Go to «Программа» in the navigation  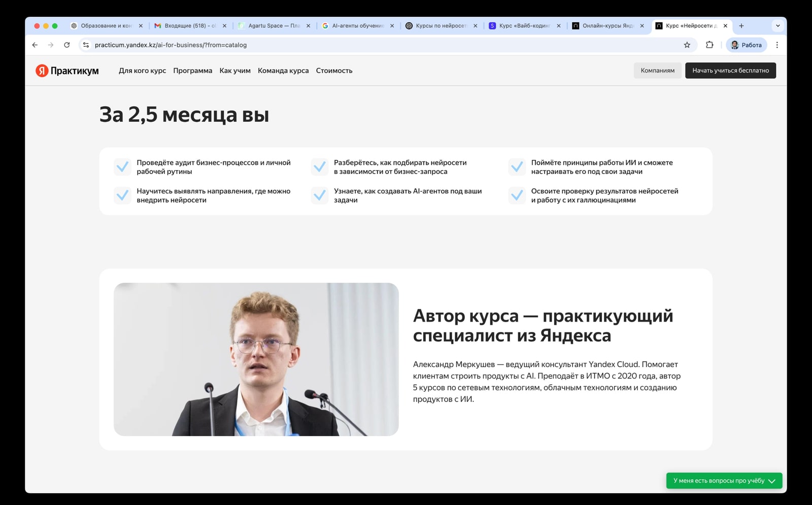[192, 71]
